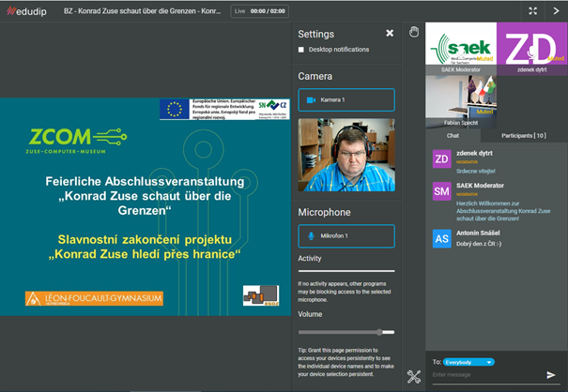
Task: Enable Desktop notifications checkbox
Action: point(301,50)
